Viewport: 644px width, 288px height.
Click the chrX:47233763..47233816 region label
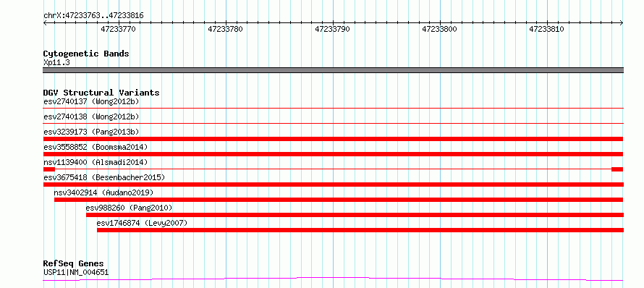[x=93, y=16]
